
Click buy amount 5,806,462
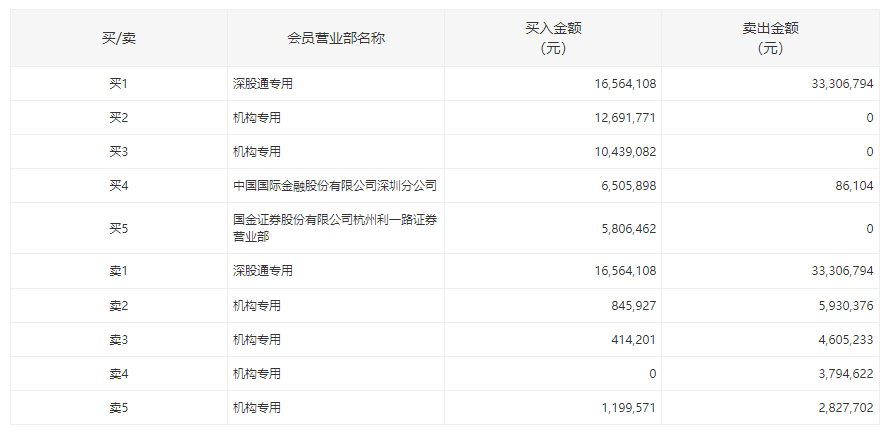[628, 228]
